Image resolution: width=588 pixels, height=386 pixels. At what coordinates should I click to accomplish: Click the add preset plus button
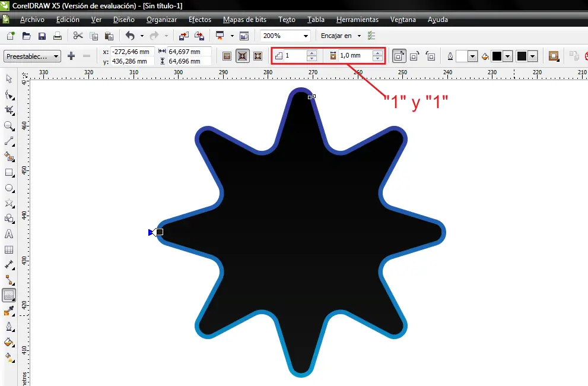coord(71,56)
